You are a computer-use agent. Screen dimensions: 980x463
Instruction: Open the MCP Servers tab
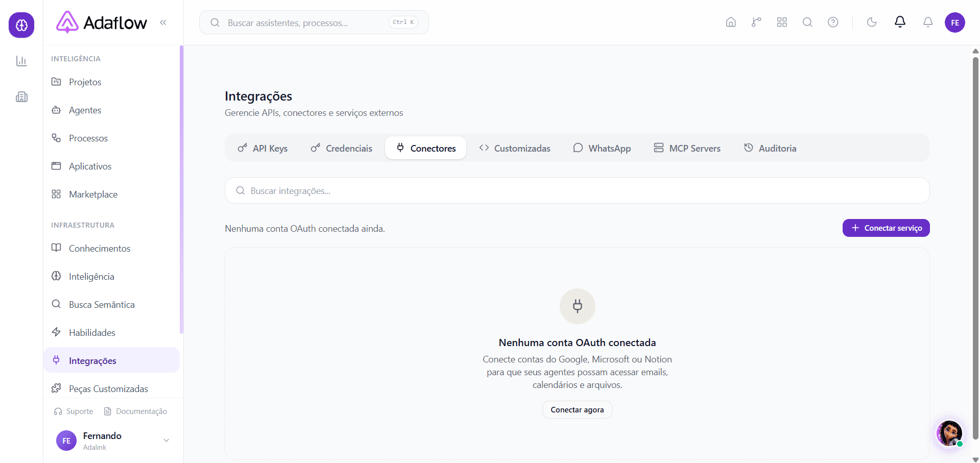(x=687, y=148)
